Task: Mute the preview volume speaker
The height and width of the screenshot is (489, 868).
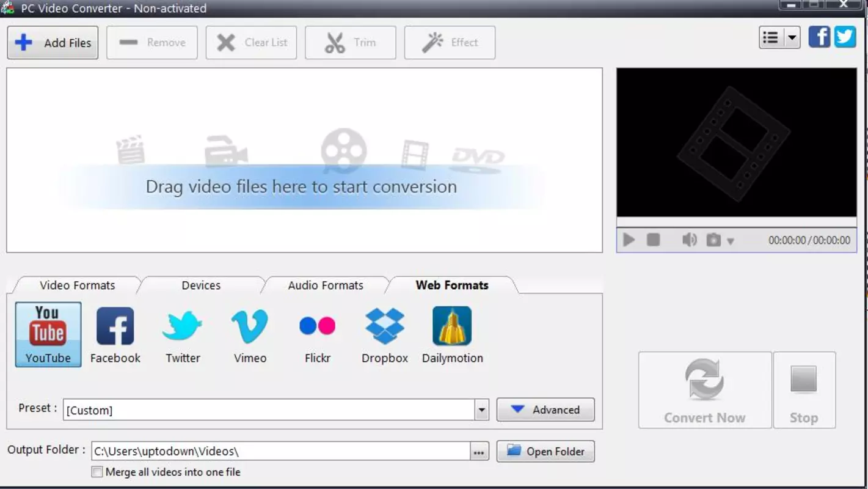Action: point(689,240)
